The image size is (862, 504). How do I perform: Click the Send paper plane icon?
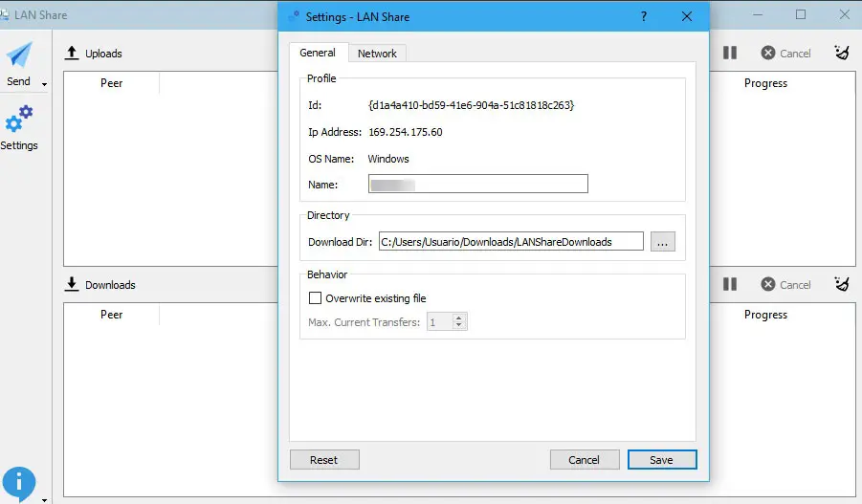pos(19,55)
